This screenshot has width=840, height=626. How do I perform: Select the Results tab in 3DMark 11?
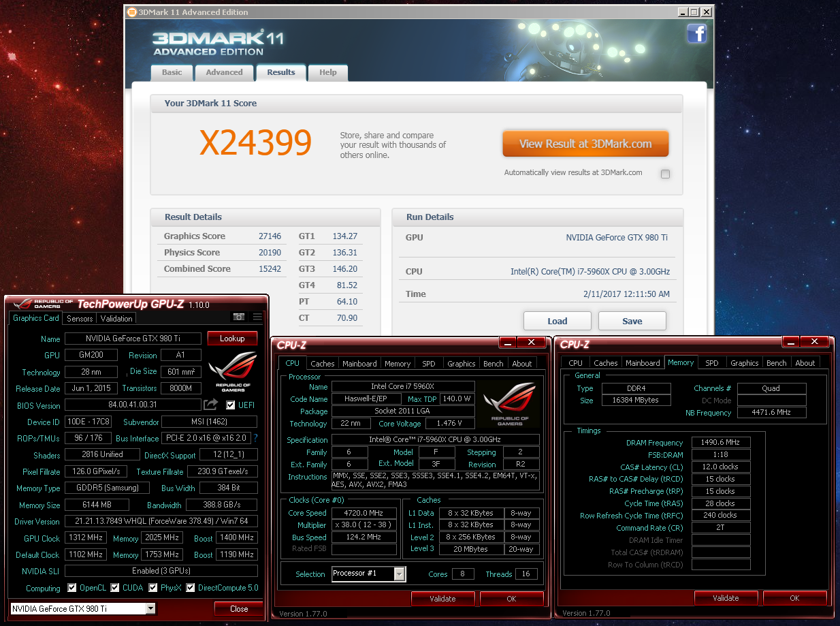pyautogui.click(x=281, y=72)
